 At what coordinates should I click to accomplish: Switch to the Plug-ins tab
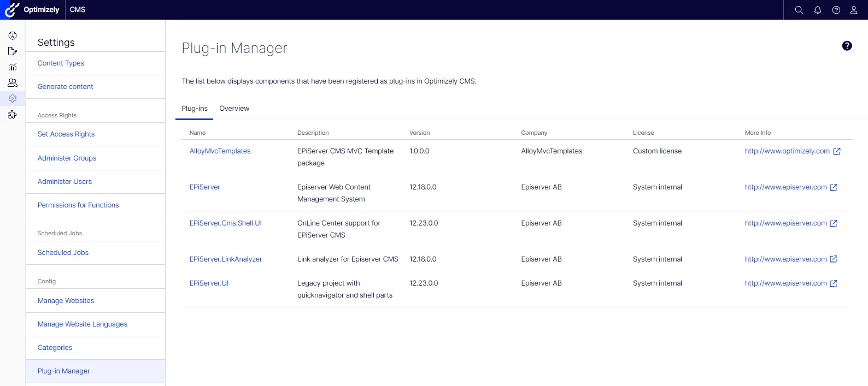click(x=195, y=109)
